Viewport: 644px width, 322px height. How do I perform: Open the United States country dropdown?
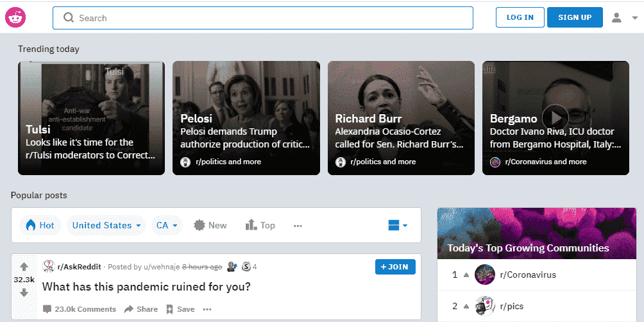coord(106,225)
